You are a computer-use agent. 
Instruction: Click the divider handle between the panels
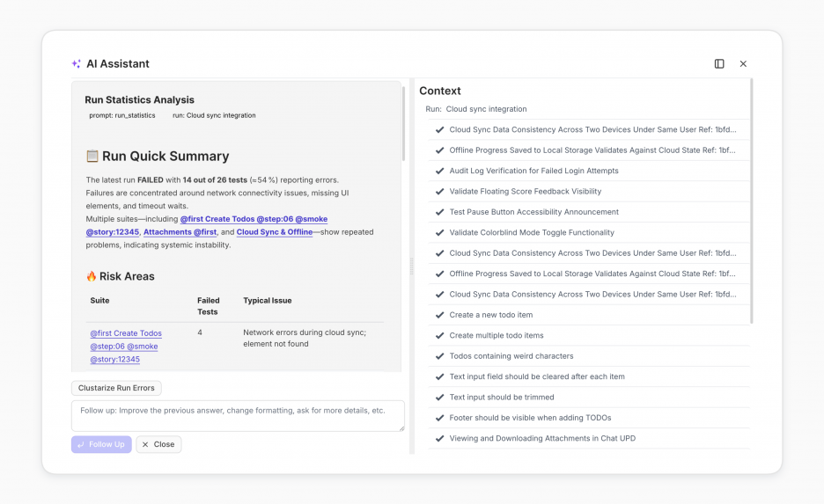point(411,267)
